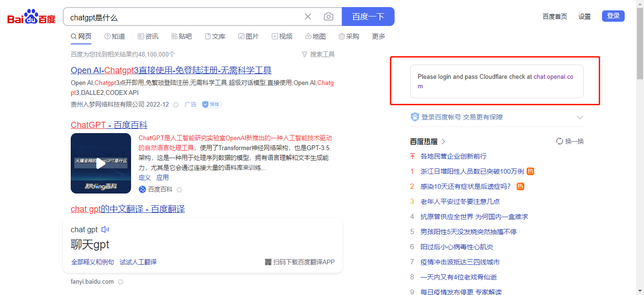Click 扫码下载百度翻译APP text
This screenshot has width=644, height=295.
[304, 262]
